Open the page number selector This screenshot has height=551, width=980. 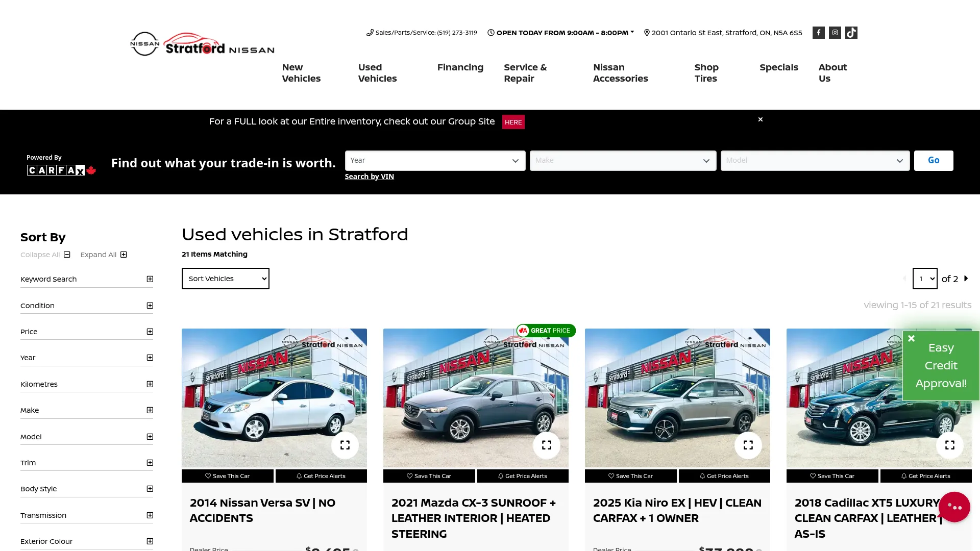point(924,279)
